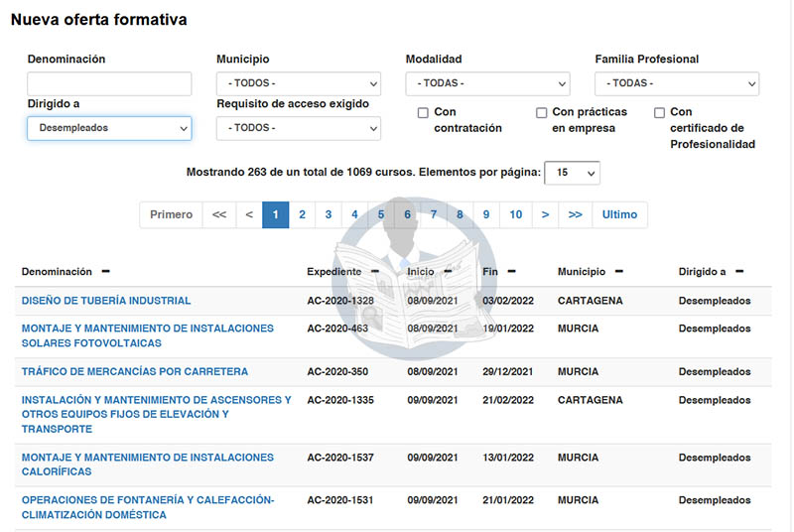Image resolution: width=794 pixels, height=532 pixels.
Task: Tick the Con prácticas en empresa checkbox
Action: pos(541,112)
